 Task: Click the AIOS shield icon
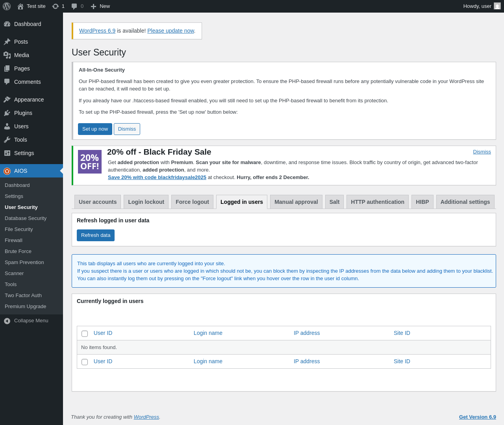click(7, 171)
